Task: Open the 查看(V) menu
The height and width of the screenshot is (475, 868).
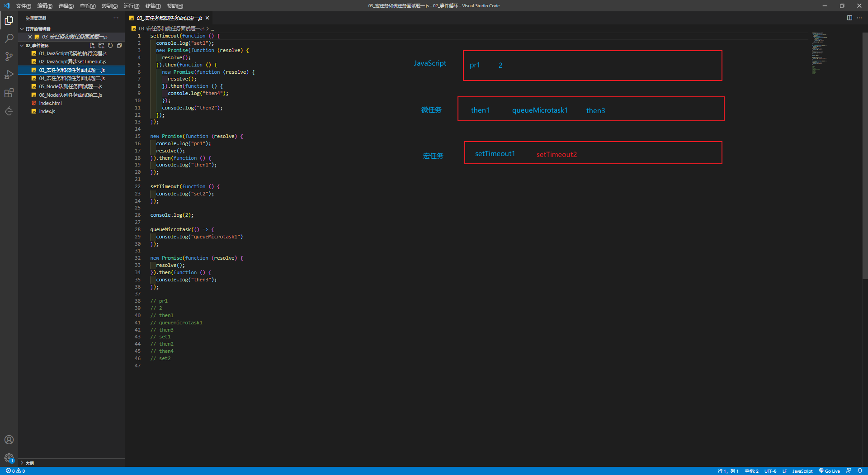Action: pyautogui.click(x=88, y=6)
